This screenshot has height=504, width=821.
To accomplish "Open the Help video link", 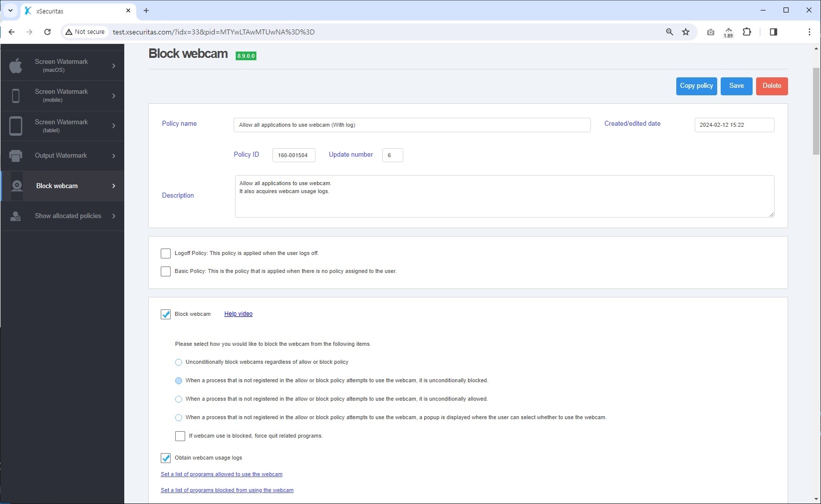I will click(x=238, y=314).
